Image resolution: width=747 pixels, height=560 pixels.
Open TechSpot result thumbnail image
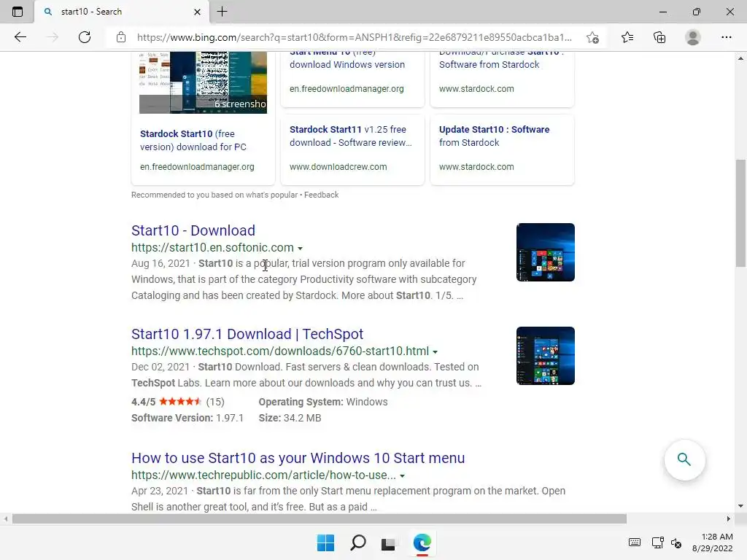pos(546,356)
